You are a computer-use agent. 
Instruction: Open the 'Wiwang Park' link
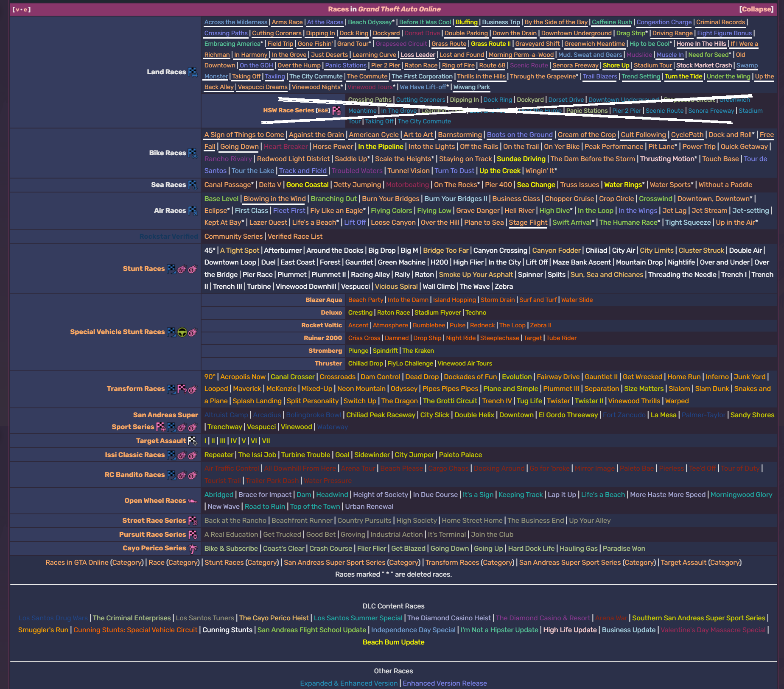[471, 87]
